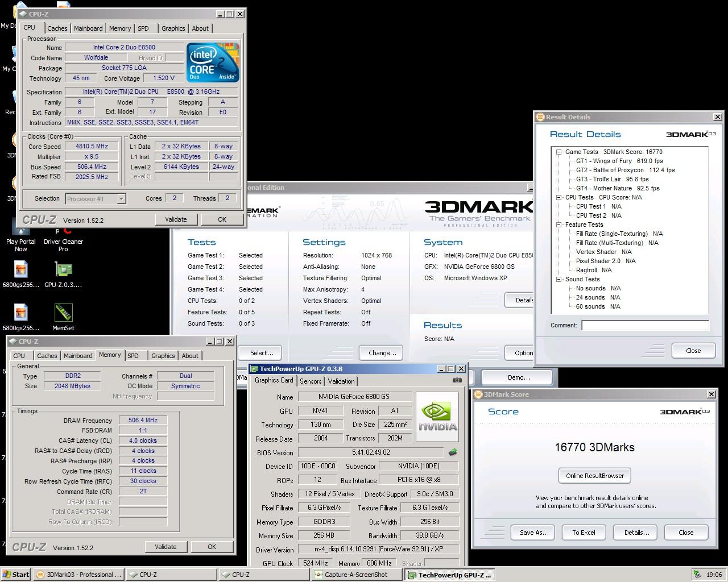Click the taskbar clock showing 19:06

click(x=714, y=575)
